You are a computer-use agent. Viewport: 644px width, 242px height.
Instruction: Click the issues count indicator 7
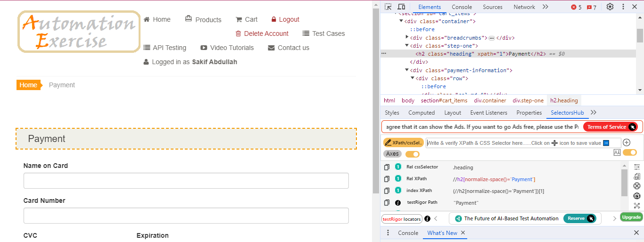[x=592, y=7]
